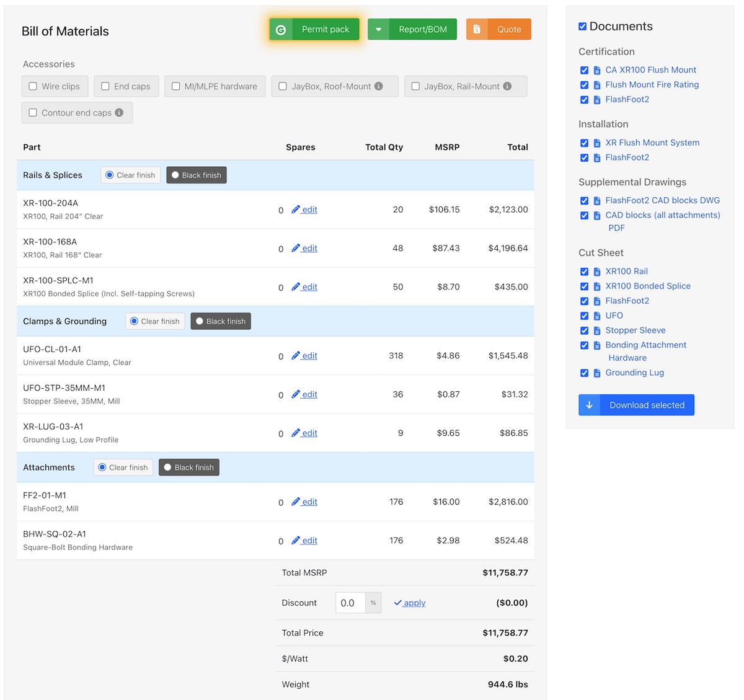Click the info icon beside JayBox, Rail-Mount
744x700 pixels.
(x=507, y=86)
